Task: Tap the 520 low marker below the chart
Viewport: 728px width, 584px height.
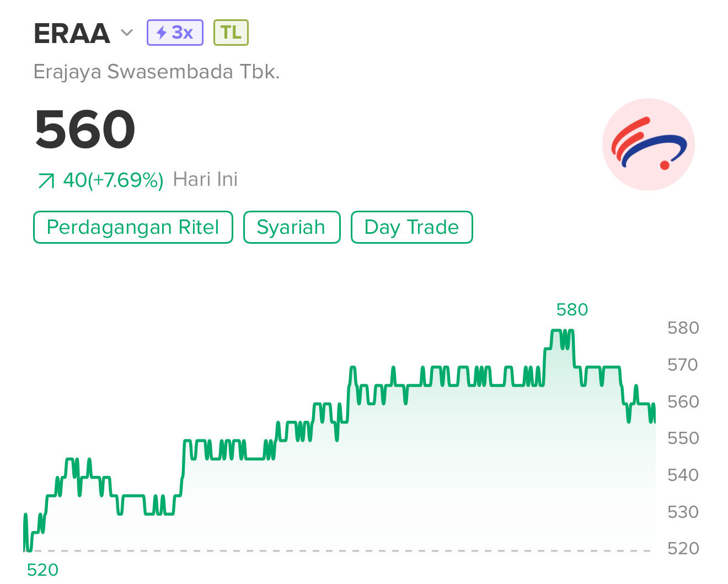Action: tap(42, 570)
